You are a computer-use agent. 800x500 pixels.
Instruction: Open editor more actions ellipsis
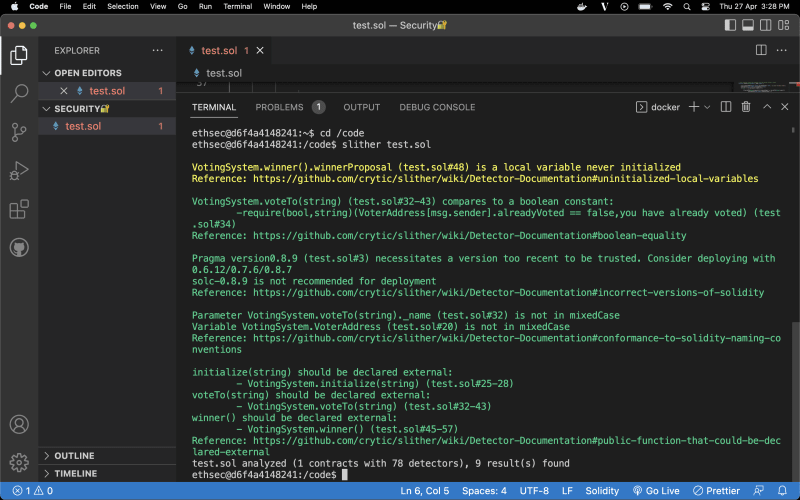click(782, 50)
